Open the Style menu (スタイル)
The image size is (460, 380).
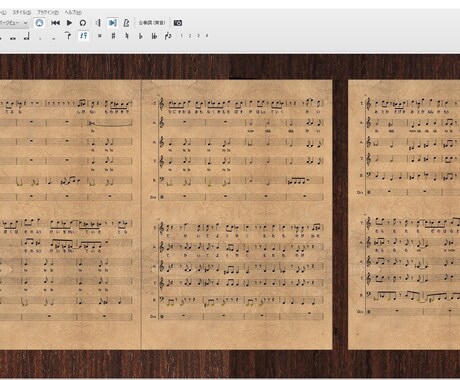coord(22,12)
